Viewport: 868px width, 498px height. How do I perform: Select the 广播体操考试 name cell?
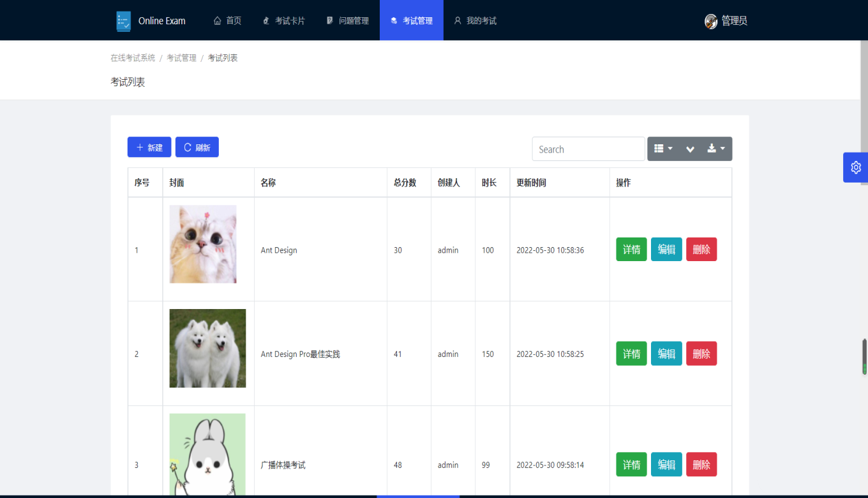click(x=320, y=452)
